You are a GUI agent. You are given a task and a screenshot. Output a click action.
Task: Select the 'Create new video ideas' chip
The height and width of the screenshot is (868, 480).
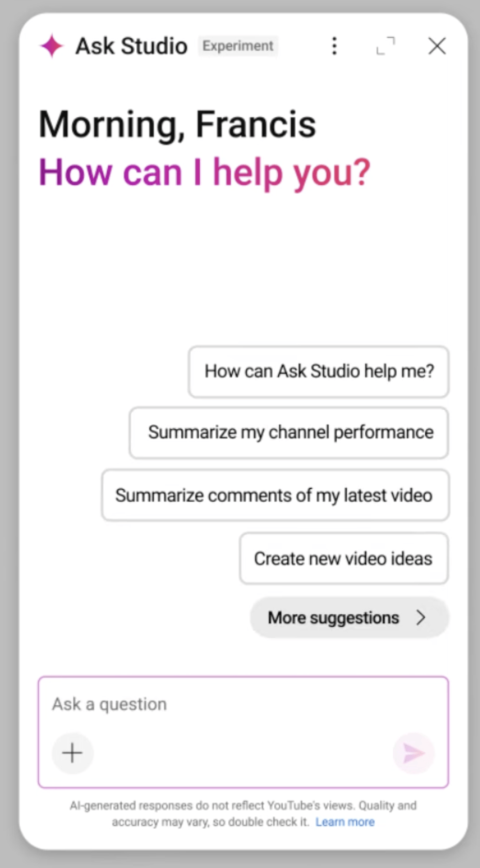343,559
